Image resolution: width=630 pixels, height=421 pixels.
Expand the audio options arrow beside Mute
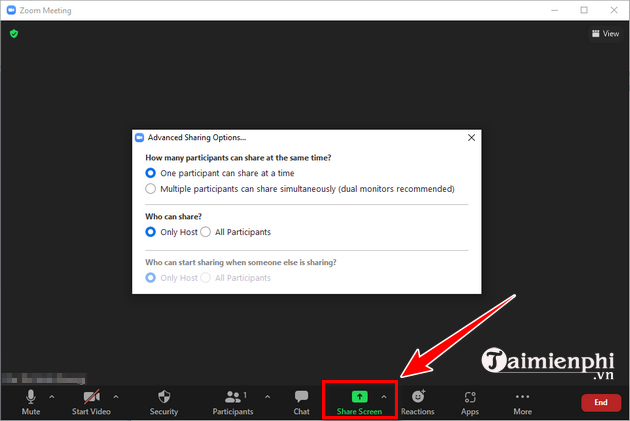pos(52,397)
